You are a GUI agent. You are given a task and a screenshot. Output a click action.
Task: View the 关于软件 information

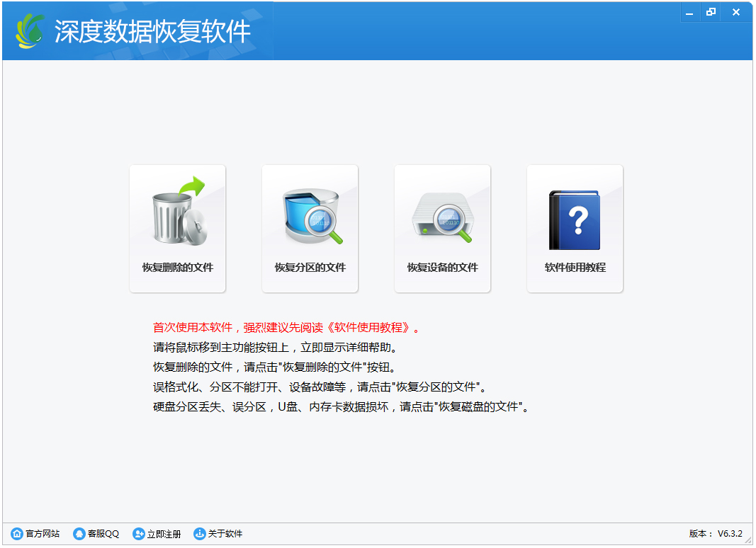[223, 534]
